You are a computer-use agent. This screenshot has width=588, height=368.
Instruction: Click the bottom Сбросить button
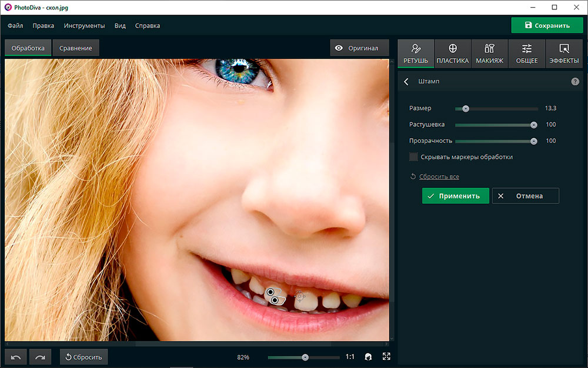point(83,357)
